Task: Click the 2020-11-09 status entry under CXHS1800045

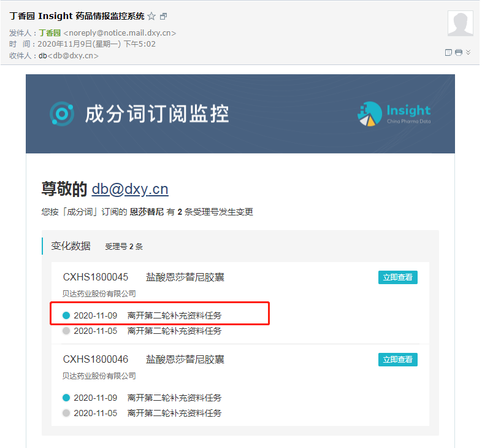Action: [142, 315]
